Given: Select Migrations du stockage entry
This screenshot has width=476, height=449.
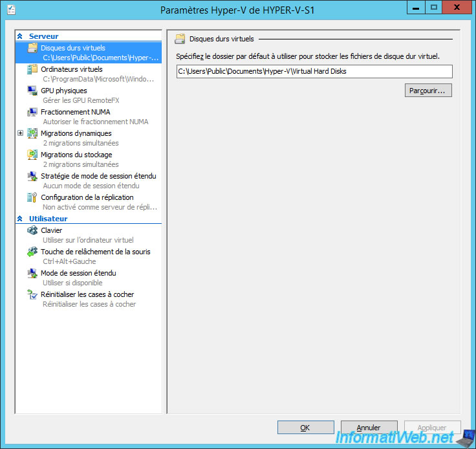Looking at the screenshot, I should (x=89, y=159).
